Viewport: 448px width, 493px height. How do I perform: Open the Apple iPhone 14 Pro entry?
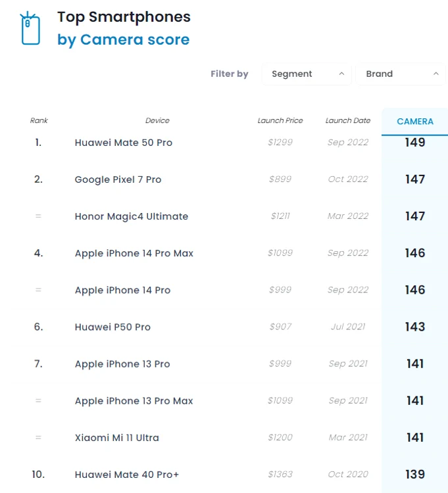(122, 290)
